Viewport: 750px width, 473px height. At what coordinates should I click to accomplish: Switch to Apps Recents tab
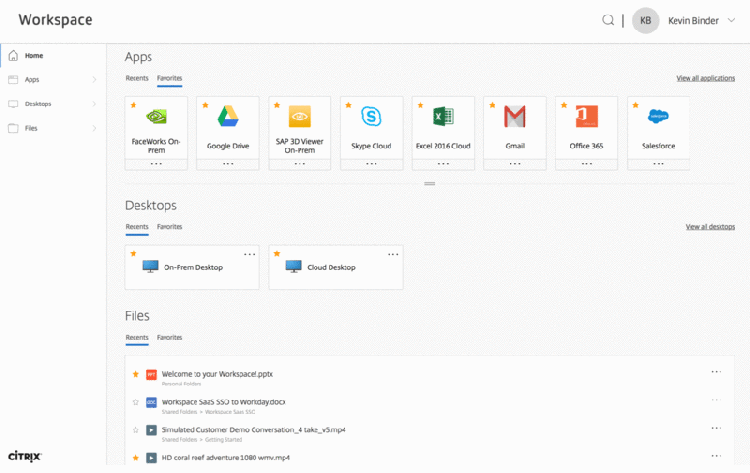tap(137, 78)
